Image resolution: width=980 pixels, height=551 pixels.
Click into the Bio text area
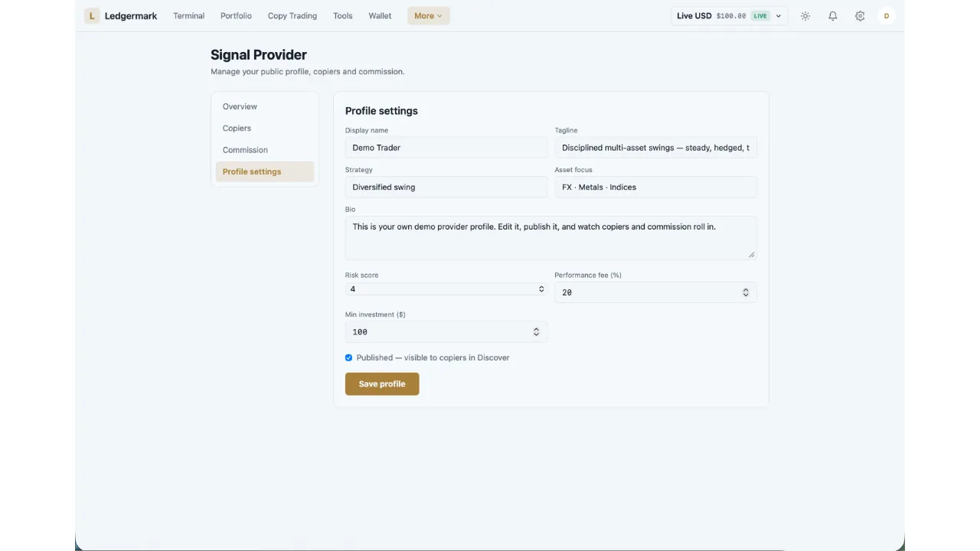(550, 237)
